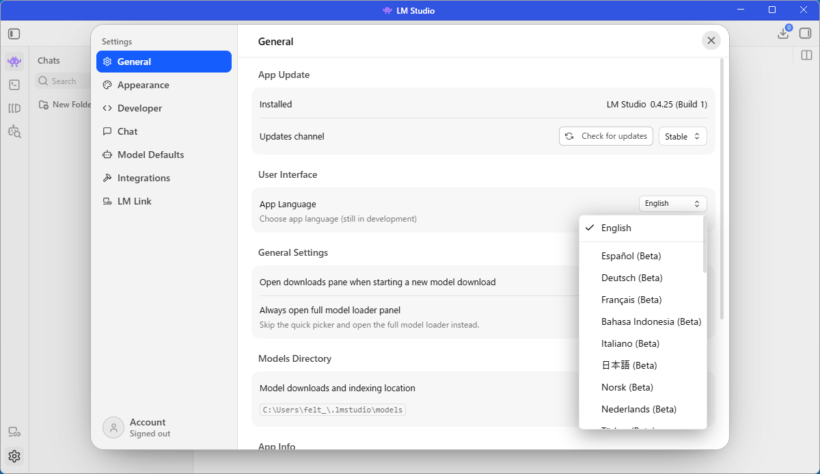The height and width of the screenshot is (474, 820).
Task: Minimize the LM Studio window
Action: tap(741, 10)
